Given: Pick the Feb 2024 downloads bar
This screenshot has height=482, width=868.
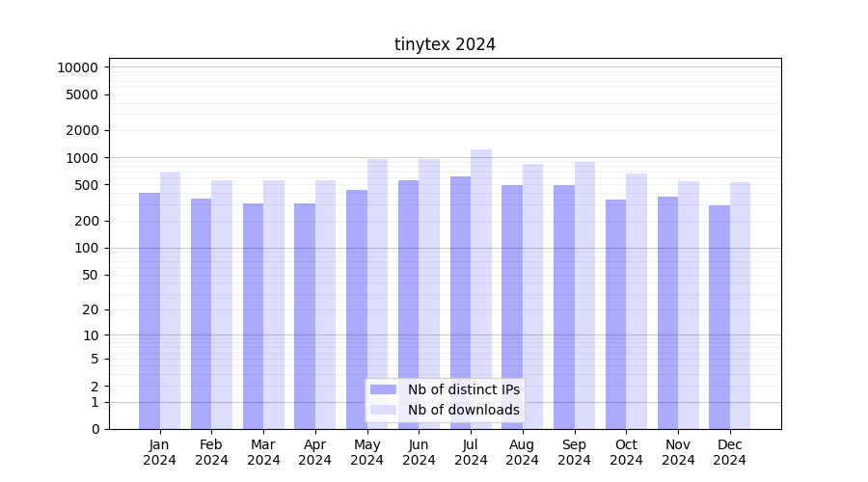Looking at the screenshot, I should tap(222, 305).
